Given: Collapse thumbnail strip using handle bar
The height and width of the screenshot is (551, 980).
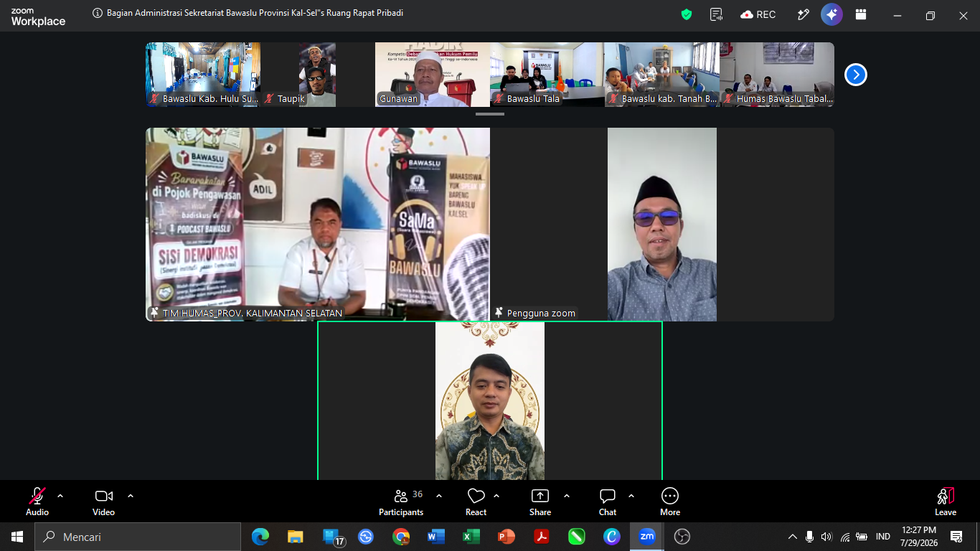Looking at the screenshot, I should [x=490, y=114].
